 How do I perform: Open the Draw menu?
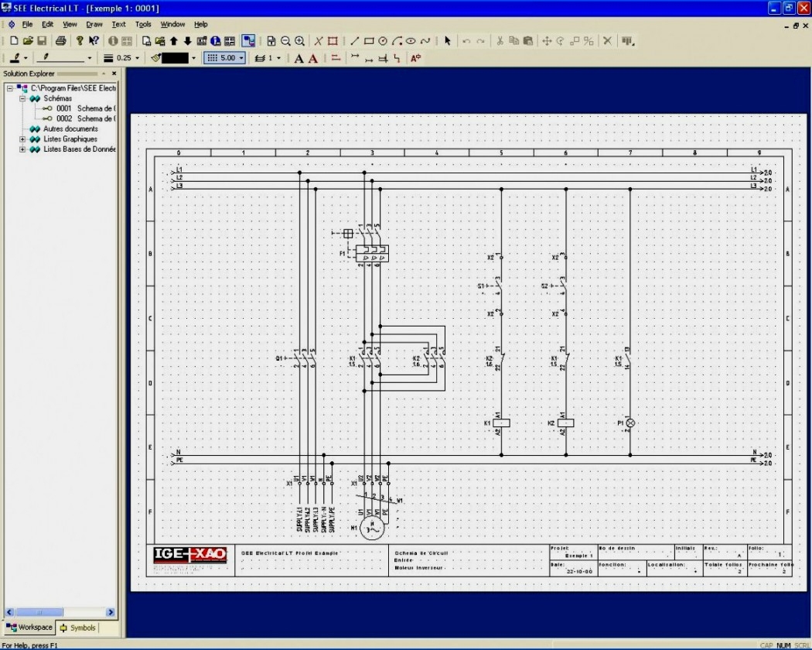click(93, 24)
